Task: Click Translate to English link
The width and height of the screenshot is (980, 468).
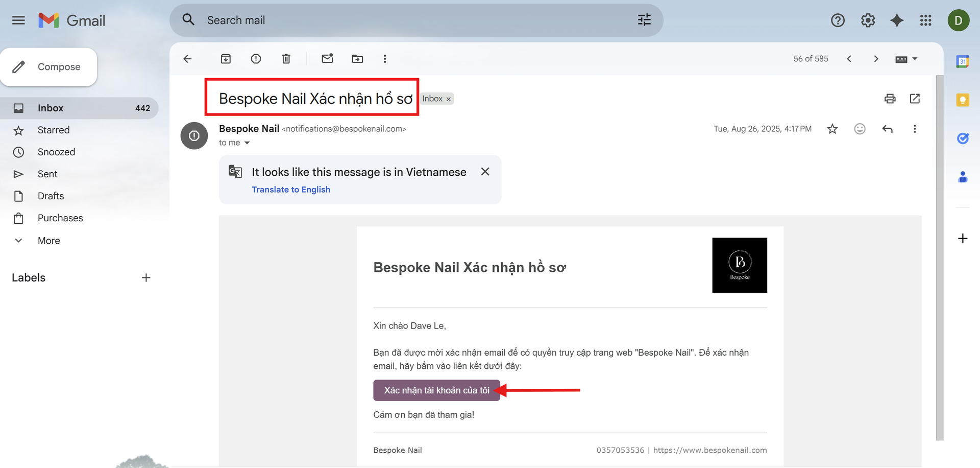Action: pyautogui.click(x=291, y=190)
